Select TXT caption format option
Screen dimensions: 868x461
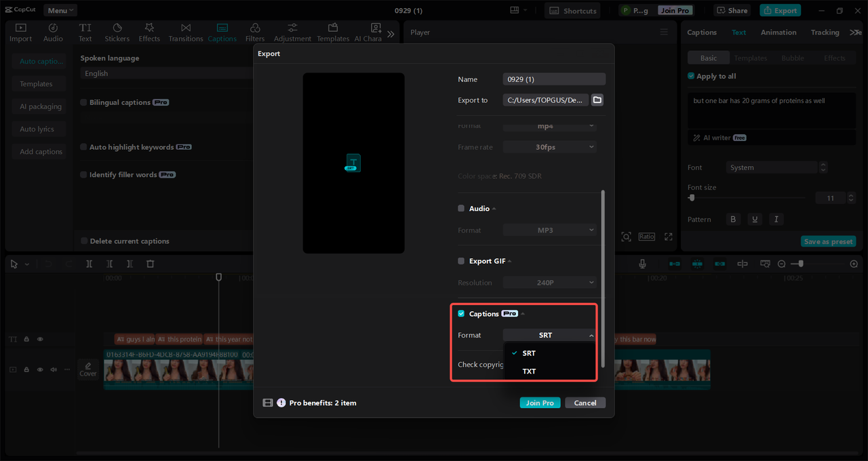[549, 372]
